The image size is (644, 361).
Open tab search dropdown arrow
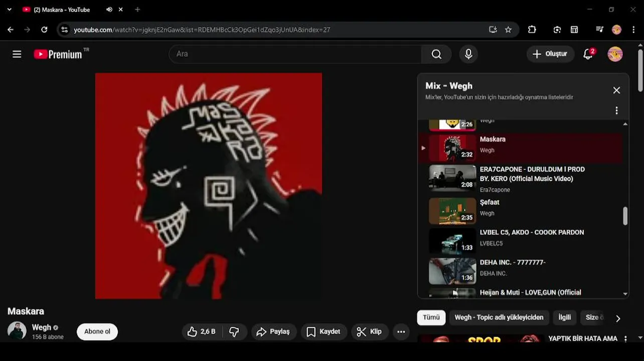click(x=9, y=10)
